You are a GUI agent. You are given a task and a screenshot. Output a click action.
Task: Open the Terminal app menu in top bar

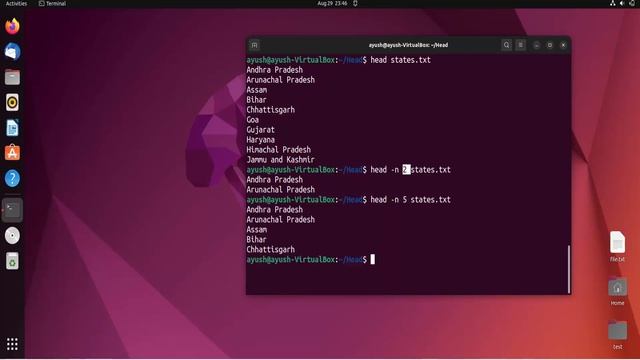[x=52, y=3]
